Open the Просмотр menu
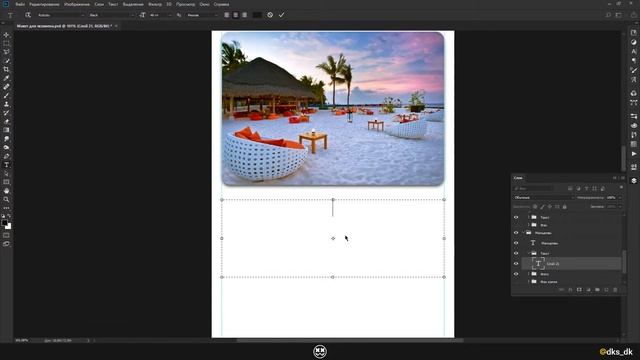Image resolution: width=640 pixels, height=360 pixels. click(185, 4)
